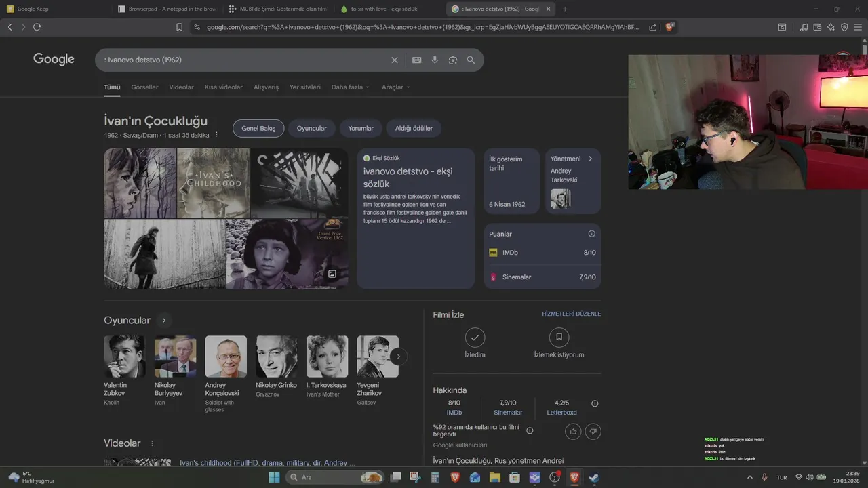Open the Windows Start menu
Image resolution: width=868 pixels, height=488 pixels.
[x=274, y=477]
